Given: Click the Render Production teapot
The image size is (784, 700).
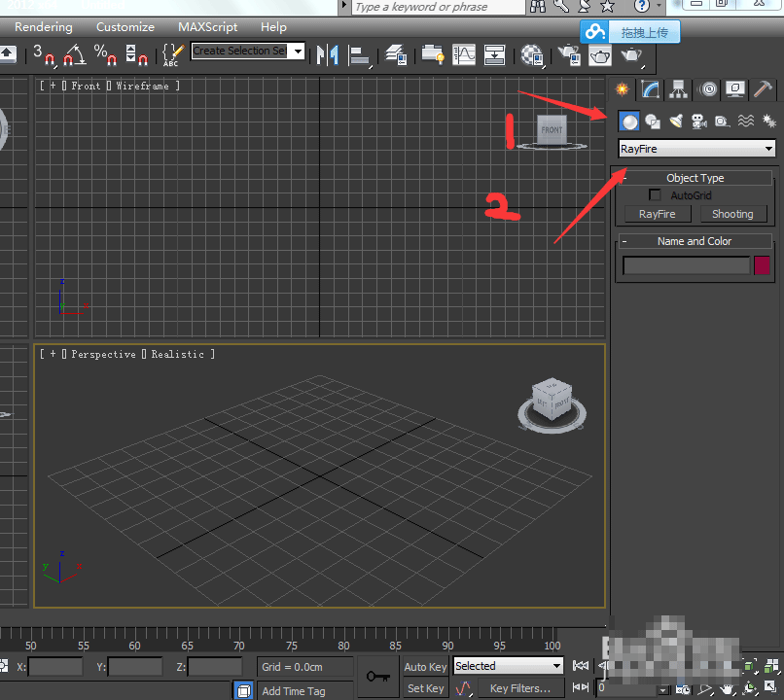Looking at the screenshot, I should 631,54.
